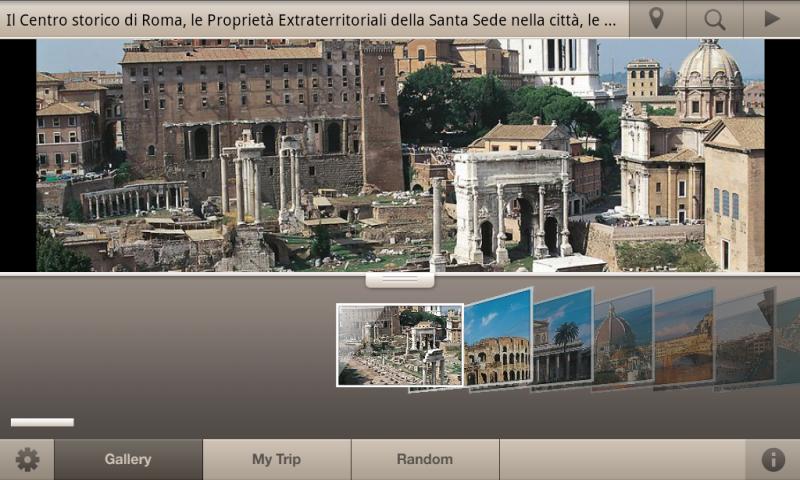Open settings with the gear icon
The width and height of the screenshot is (800, 480).
(x=27, y=460)
